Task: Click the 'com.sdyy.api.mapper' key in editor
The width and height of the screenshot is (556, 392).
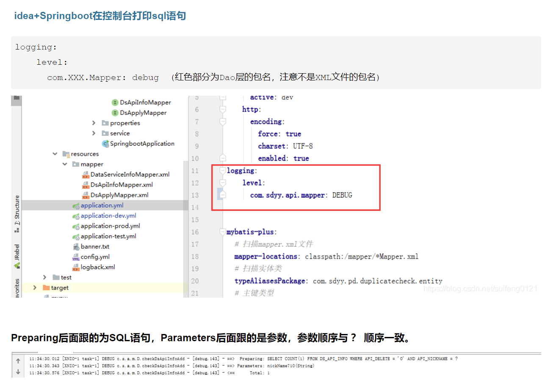Action: (288, 195)
